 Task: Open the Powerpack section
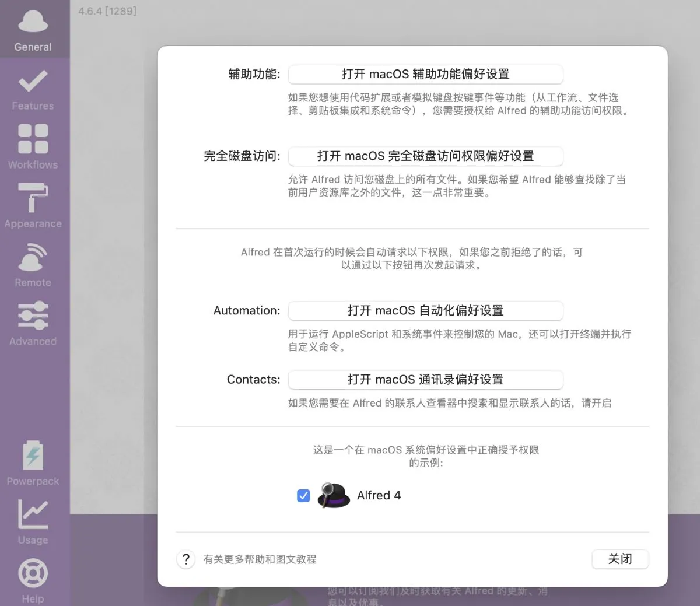(x=33, y=464)
